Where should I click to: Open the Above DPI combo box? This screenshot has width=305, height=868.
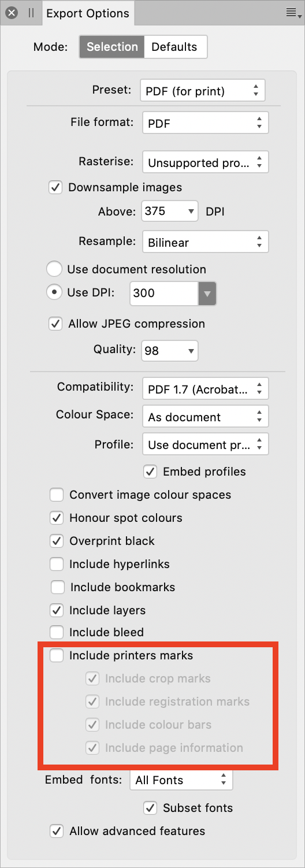pyautogui.click(x=170, y=212)
